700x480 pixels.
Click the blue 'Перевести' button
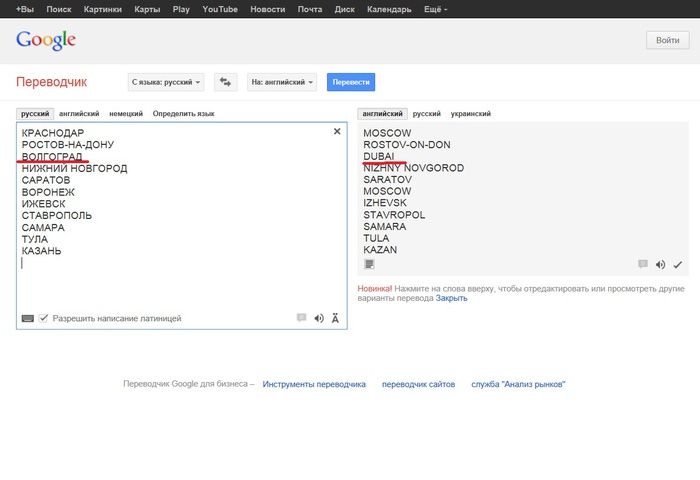351,82
